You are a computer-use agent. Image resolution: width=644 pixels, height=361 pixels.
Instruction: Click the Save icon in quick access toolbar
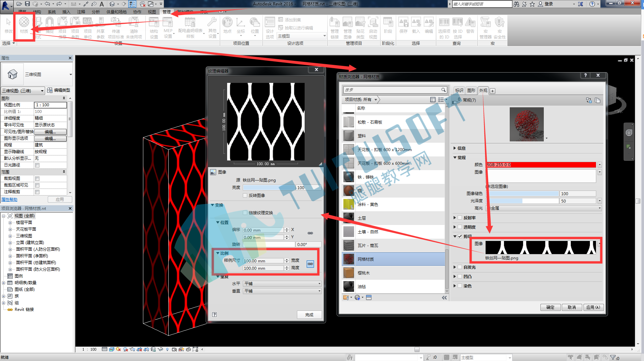click(x=27, y=4)
